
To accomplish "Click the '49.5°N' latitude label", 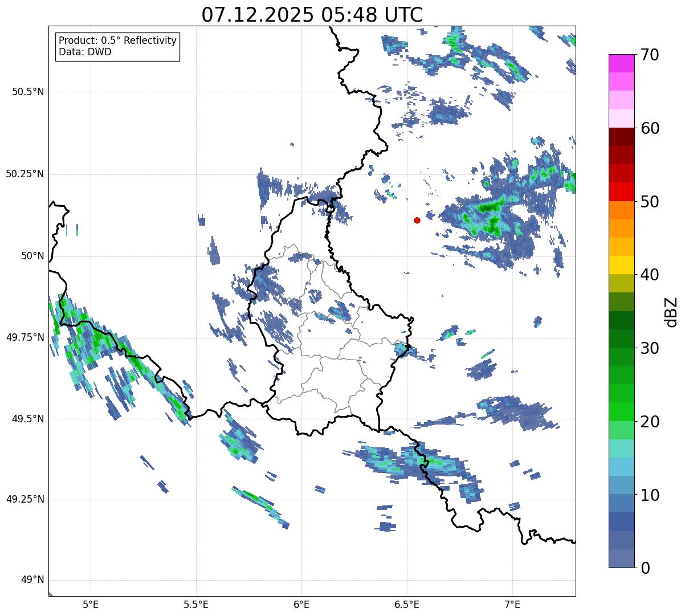I will click(x=27, y=419).
